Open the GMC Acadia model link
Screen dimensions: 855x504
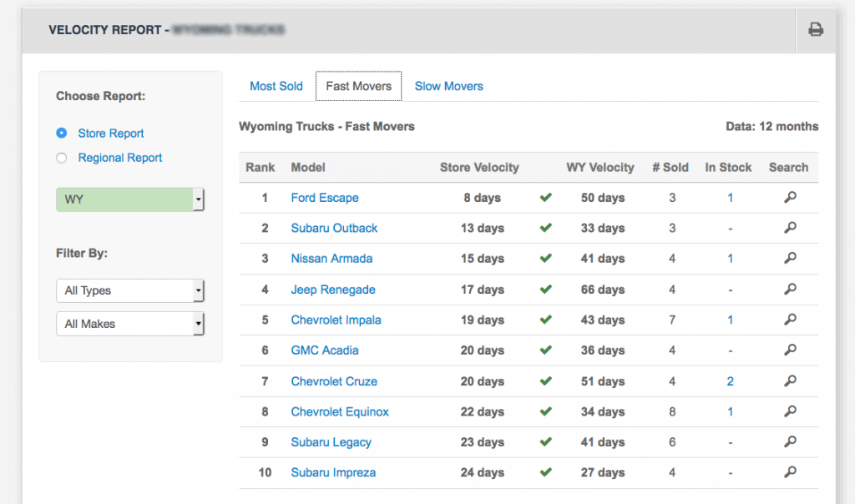tap(325, 350)
